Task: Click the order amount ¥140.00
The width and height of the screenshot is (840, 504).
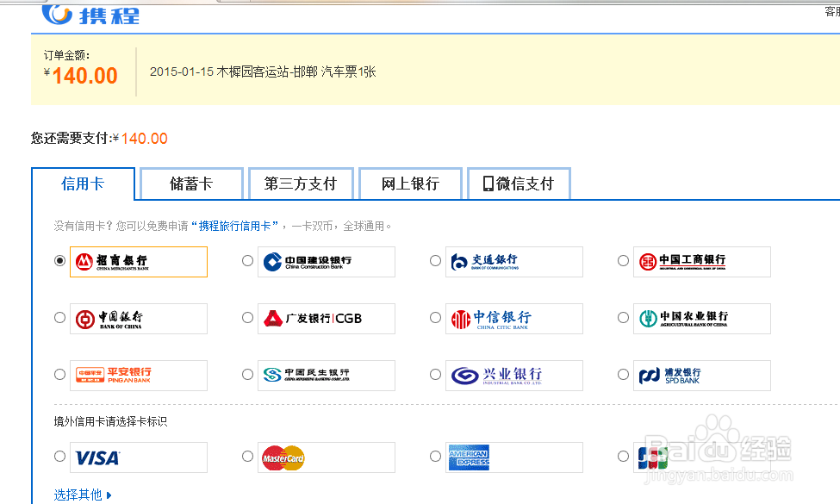Action: pos(81,76)
